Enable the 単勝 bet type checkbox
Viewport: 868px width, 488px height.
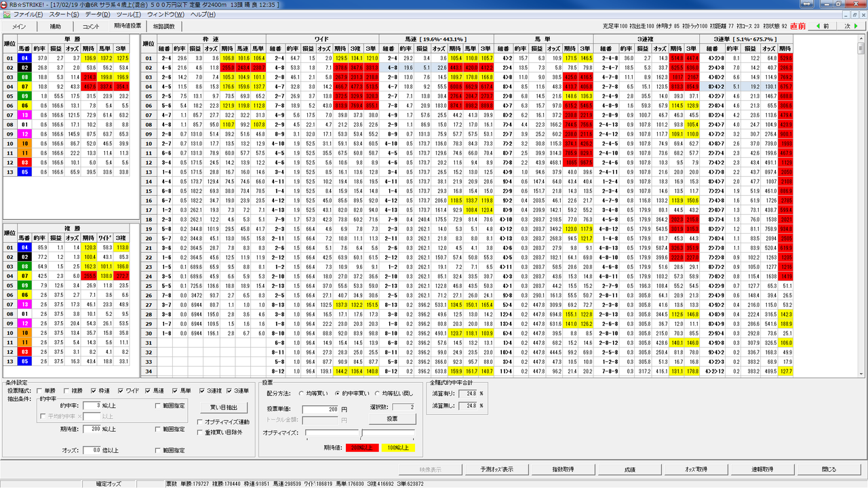(x=39, y=391)
